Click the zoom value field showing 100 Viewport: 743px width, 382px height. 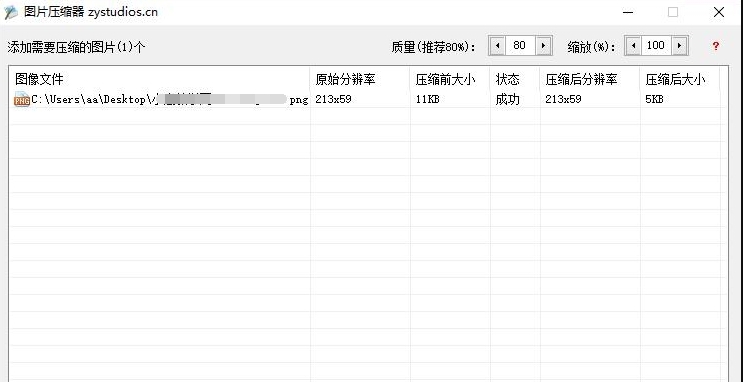pos(656,46)
